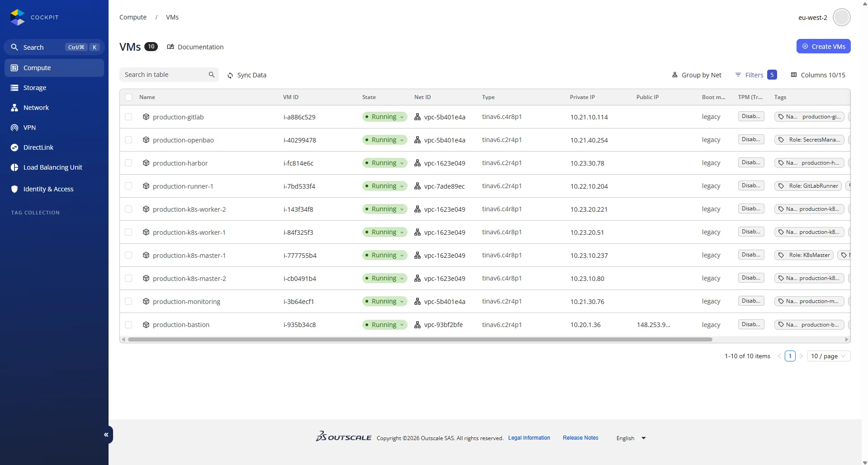This screenshot has height=465, width=868.
Task: Open the English language dropdown
Action: click(631, 438)
